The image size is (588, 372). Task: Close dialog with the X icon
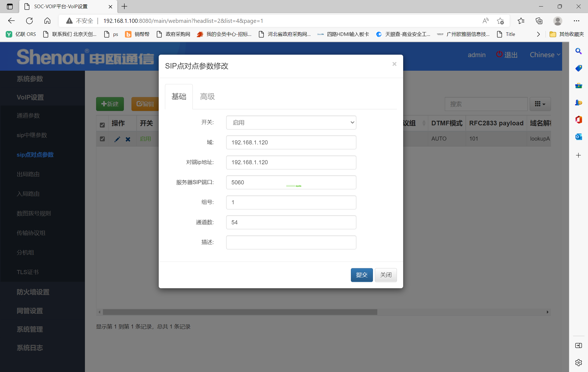point(394,64)
